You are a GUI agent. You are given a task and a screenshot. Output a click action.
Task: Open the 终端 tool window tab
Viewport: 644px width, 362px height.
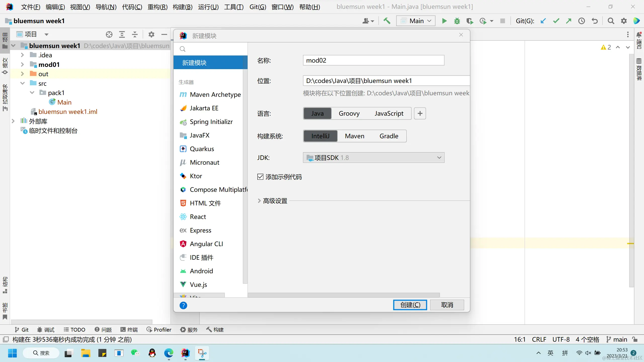129,330
